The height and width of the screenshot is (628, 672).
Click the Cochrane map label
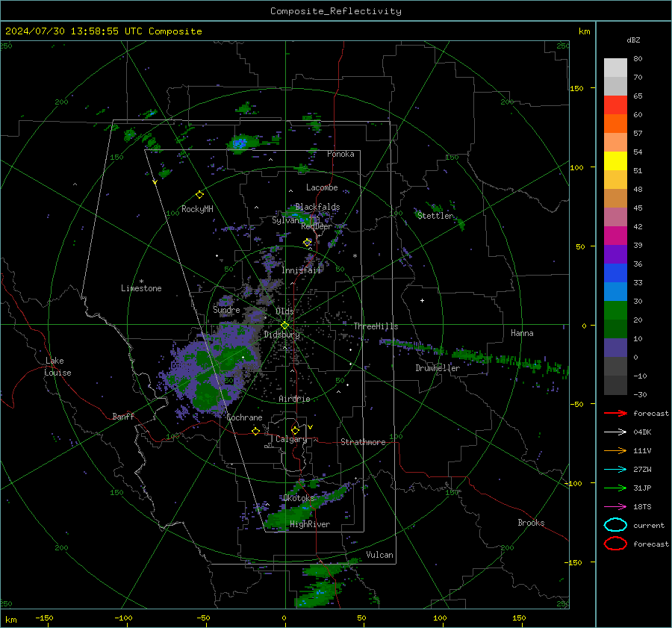pyautogui.click(x=244, y=417)
